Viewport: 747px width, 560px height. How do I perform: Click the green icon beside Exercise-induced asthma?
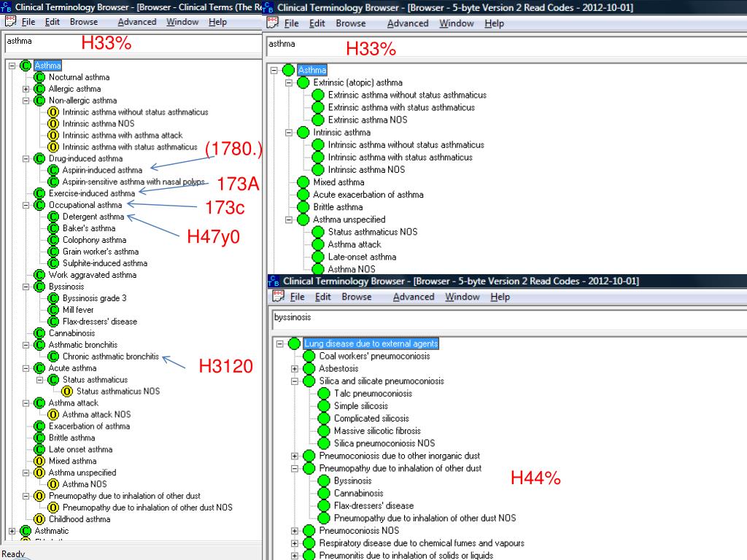tap(39, 193)
